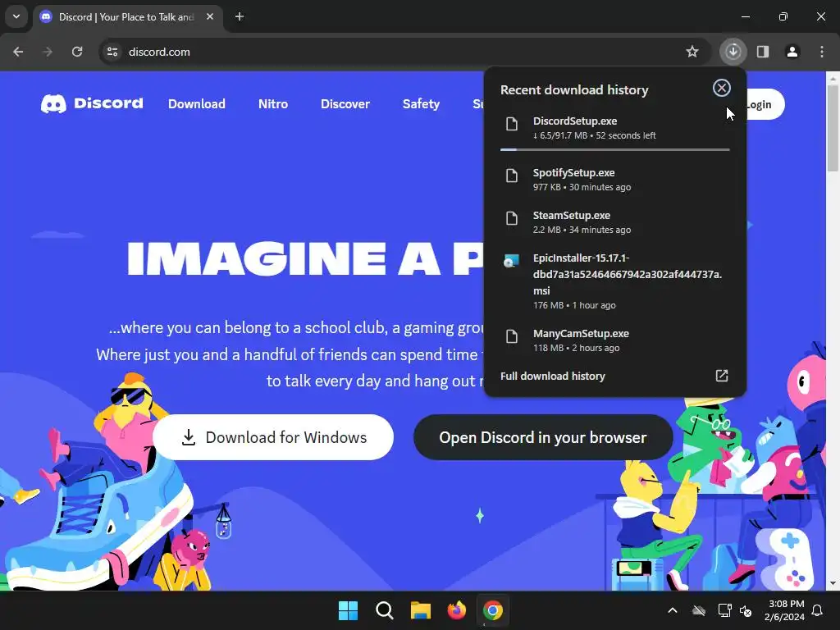Screen dimensions: 840x630
Task: Click the Chrome taskbar icon
Action: tap(493, 610)
